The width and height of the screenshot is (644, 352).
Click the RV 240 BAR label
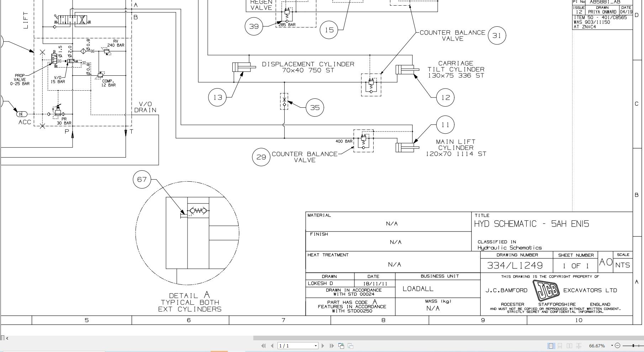point(116,43)
